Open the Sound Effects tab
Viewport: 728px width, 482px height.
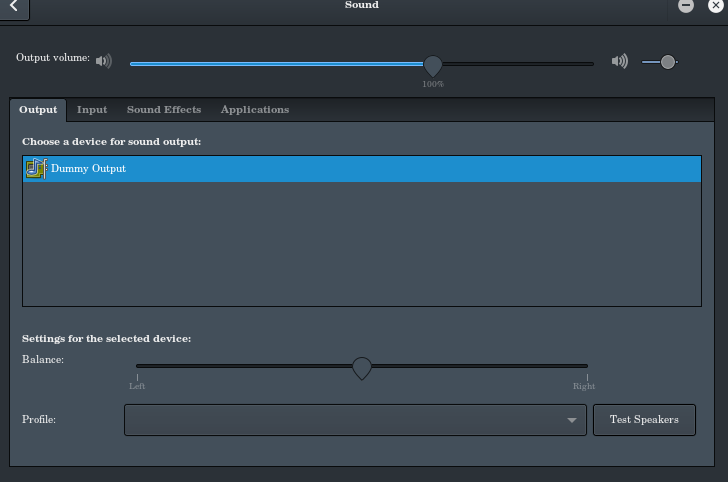164,110
